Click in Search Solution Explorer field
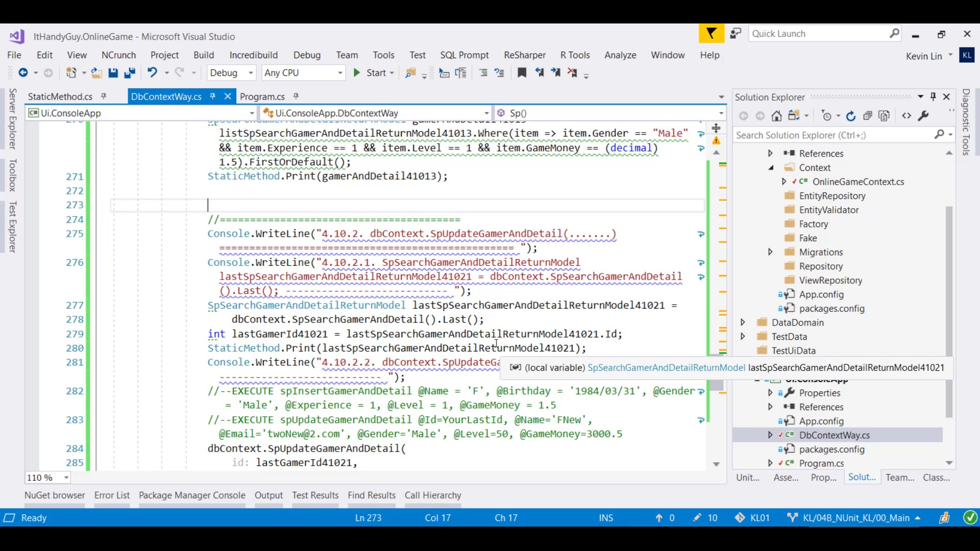980x551 pixels. (x=832, y=135)
